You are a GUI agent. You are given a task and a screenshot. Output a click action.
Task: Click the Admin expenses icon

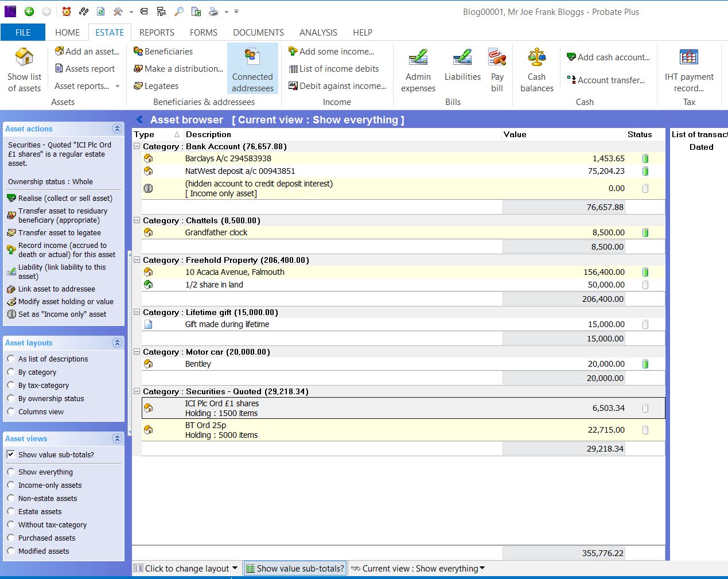coord(418,59)
